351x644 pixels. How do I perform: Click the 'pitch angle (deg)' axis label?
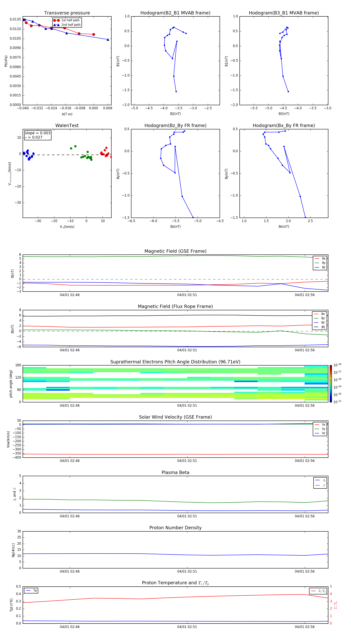11,384
